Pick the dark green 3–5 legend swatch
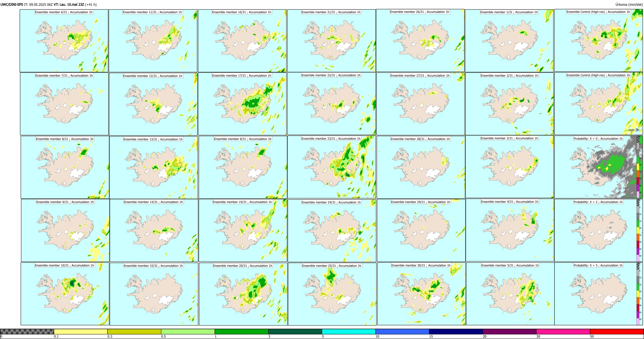This screenshot has width=644, height=339. click(x=295, y=332)
